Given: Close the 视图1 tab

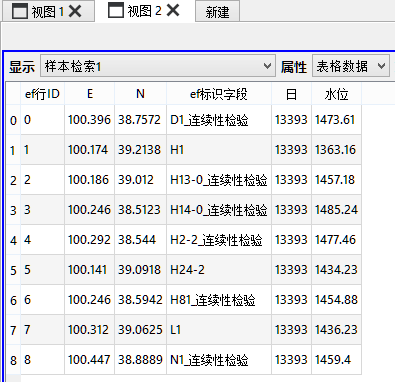Looking at the screenshot, I should tap(75, 11).
